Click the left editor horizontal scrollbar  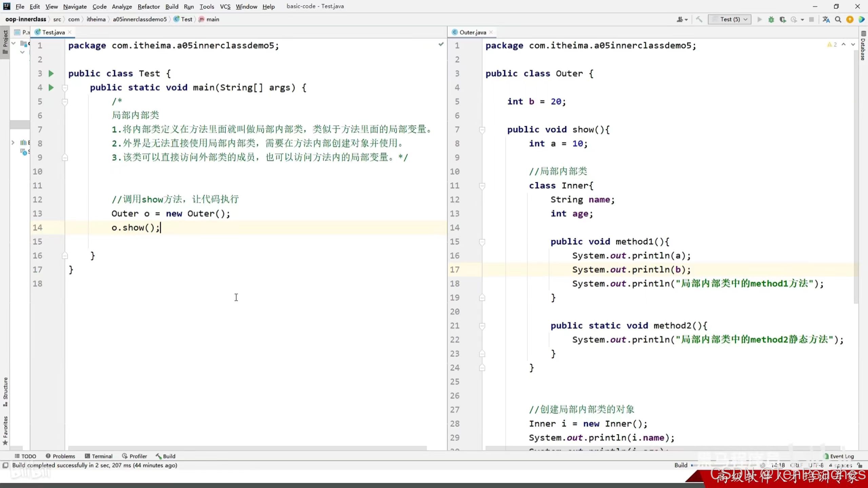(x=248, y=448)
